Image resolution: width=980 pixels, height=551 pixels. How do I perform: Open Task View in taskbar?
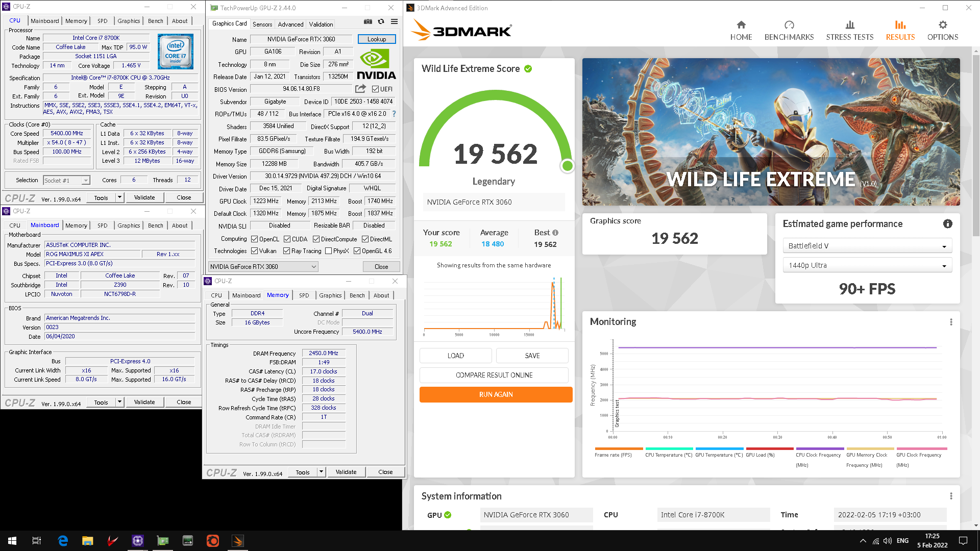point(37,541)
